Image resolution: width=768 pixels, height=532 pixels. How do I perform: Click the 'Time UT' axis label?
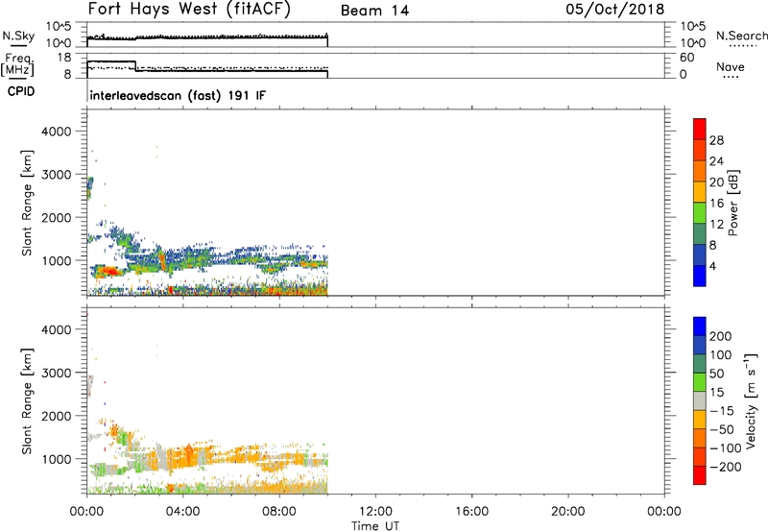375,526
